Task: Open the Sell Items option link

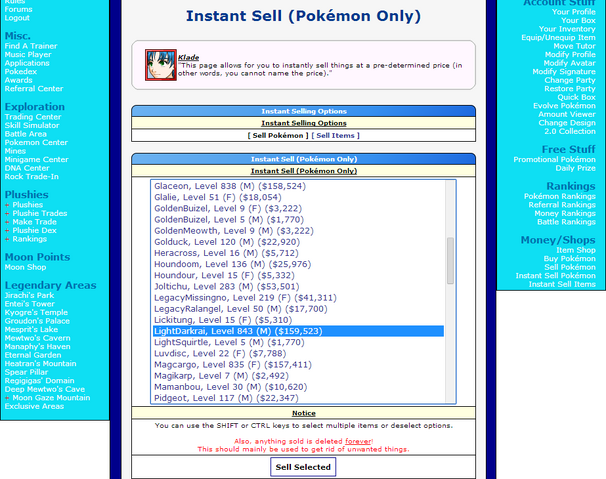Action: (335, 135)
